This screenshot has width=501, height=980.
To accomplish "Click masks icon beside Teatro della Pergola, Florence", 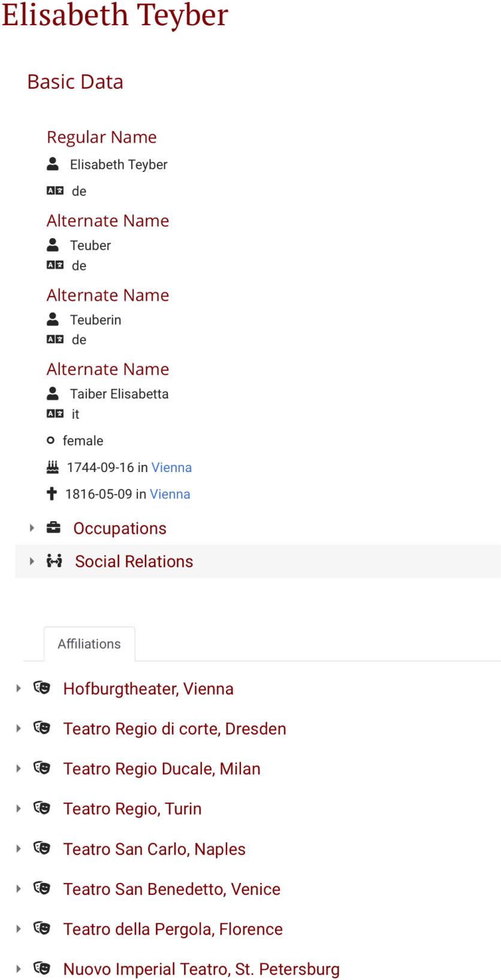I will point(42,929).
